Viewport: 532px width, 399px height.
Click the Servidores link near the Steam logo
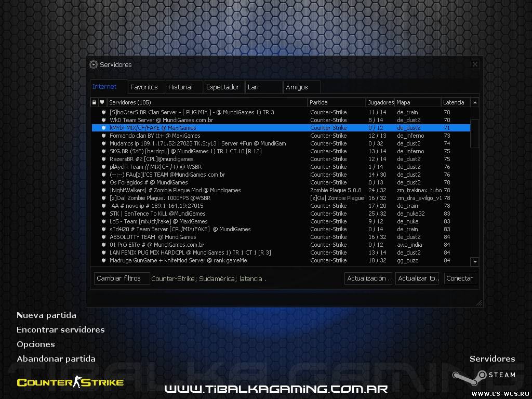[x=493, y=359]
